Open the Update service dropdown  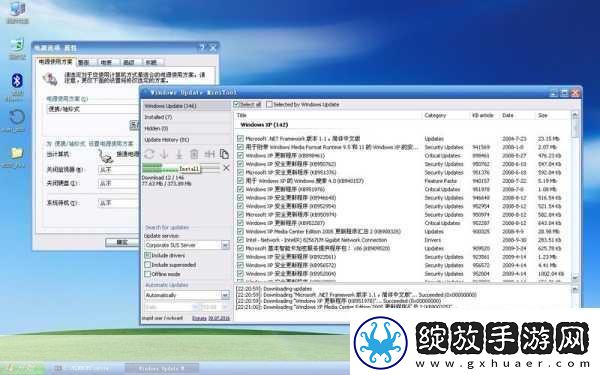click(225, 245)
